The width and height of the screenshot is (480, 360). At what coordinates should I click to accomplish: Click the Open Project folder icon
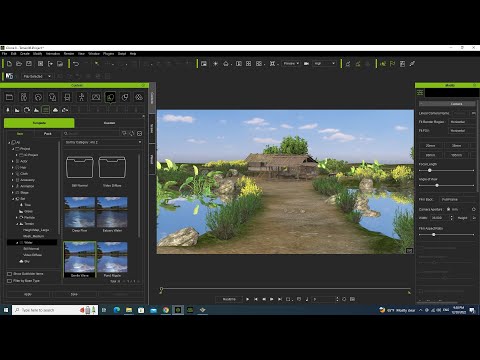pos(19,64)
